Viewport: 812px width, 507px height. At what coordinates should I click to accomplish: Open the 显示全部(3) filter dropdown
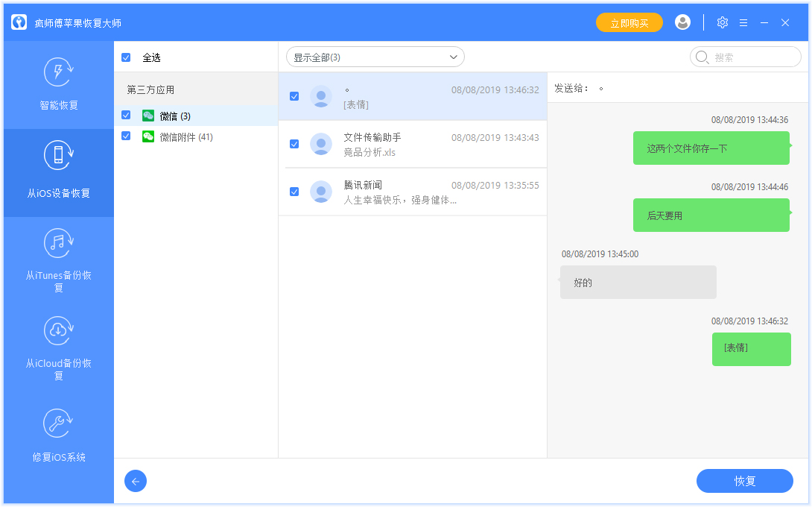[x=375, y=57]
